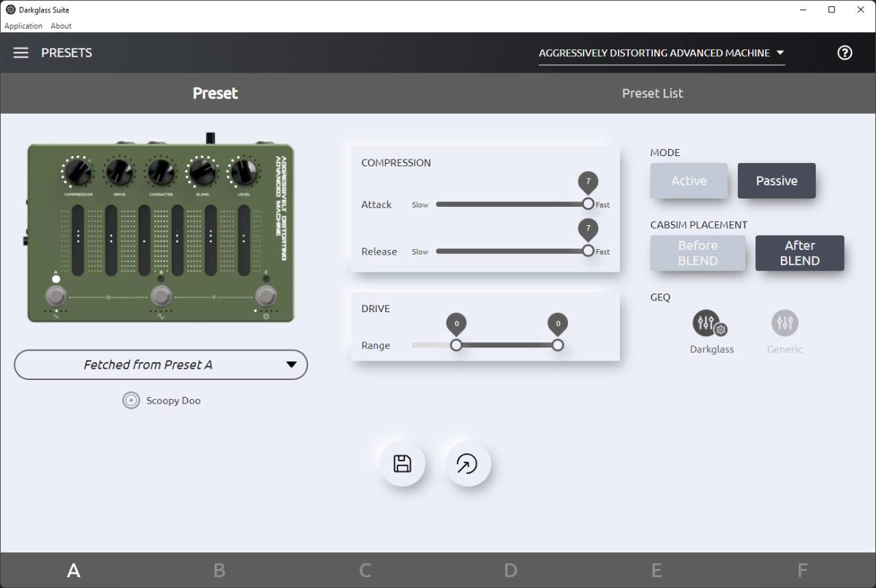Viewport: 876px width, 588px height.
Task: Click the Level knob on the pedal
Action: pyautogui.click(x=244, y=172)
